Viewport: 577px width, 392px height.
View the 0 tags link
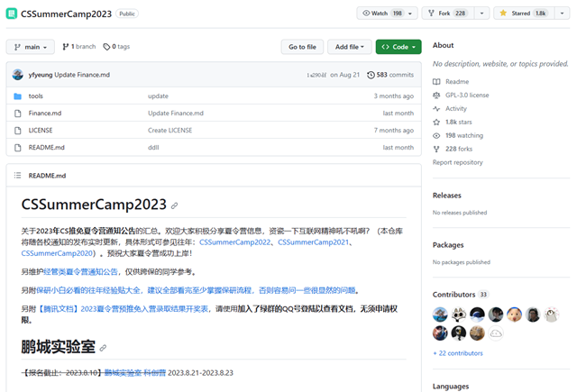116,47
